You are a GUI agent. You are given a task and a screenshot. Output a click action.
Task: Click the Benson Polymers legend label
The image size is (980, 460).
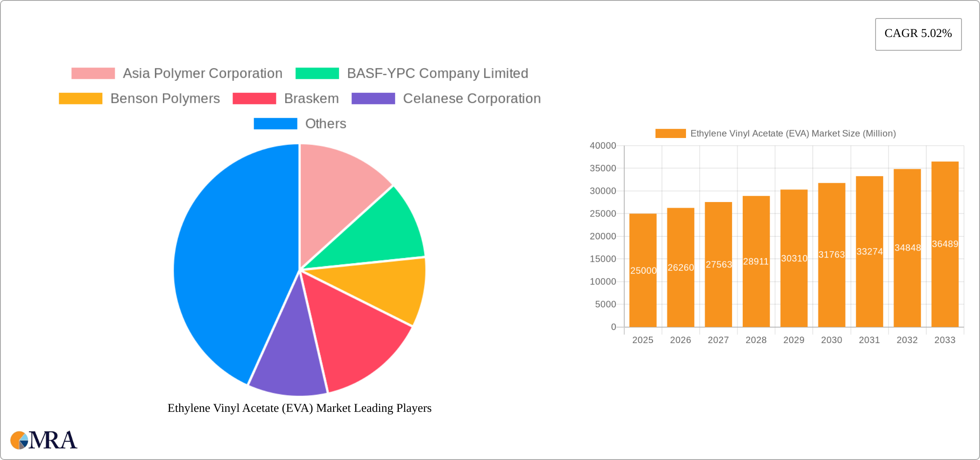pyautogui.click(x=165, y=98)
